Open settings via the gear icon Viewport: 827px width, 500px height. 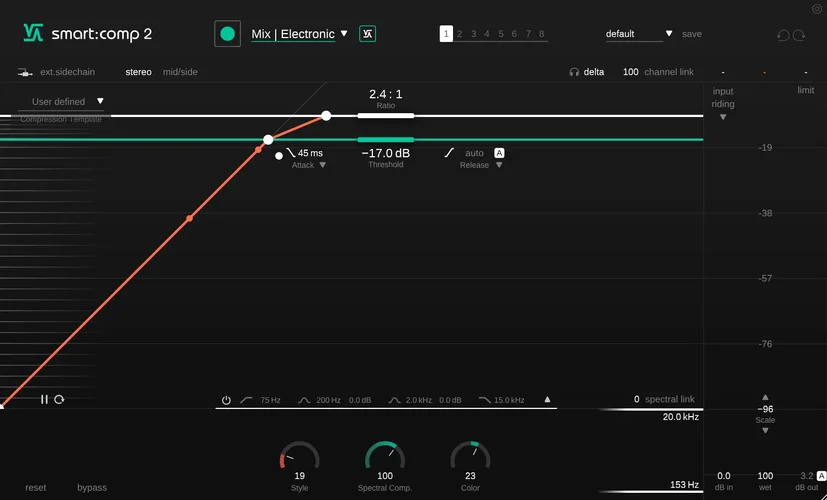(816, 9)
